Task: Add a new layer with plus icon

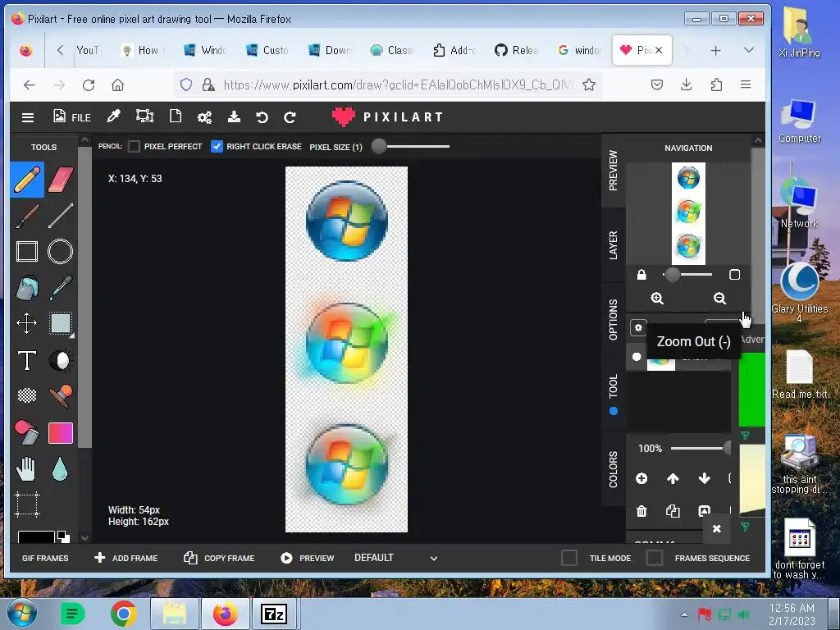Action: click(x=641, y=478)
